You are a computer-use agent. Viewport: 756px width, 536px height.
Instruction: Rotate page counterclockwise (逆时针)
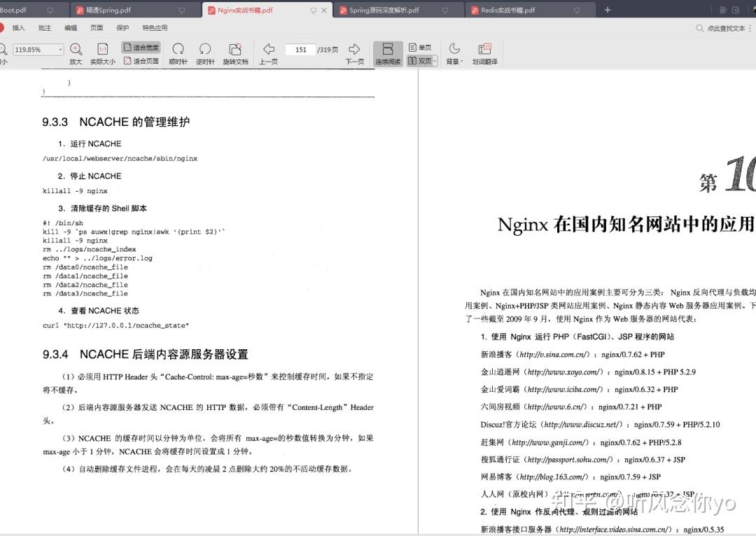point(205,53)
